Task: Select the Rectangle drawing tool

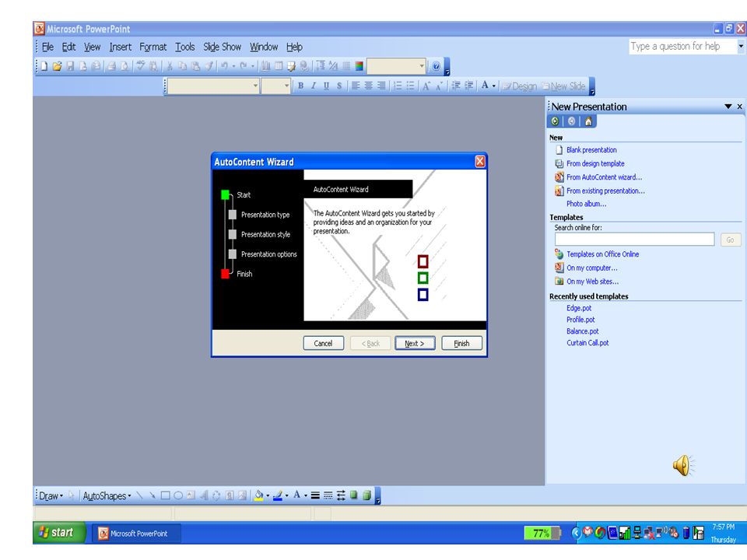Action: point(165,495)
